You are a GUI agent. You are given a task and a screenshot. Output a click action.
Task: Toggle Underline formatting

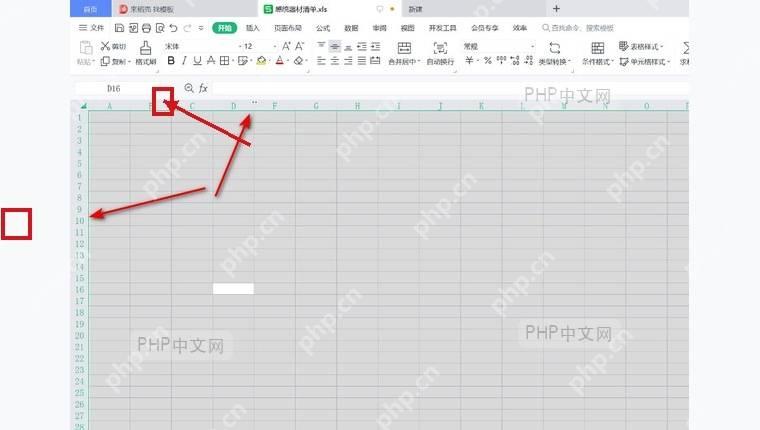(197, 61)
